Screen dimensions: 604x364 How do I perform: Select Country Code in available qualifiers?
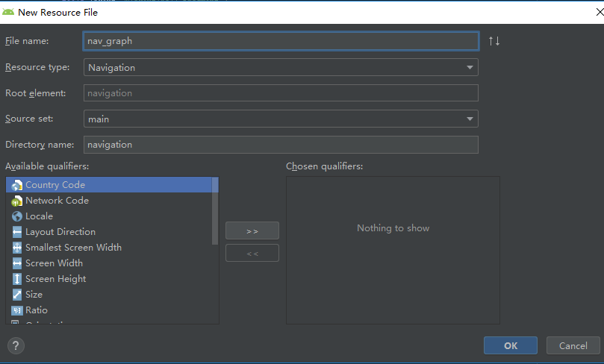tap(109, 185)
